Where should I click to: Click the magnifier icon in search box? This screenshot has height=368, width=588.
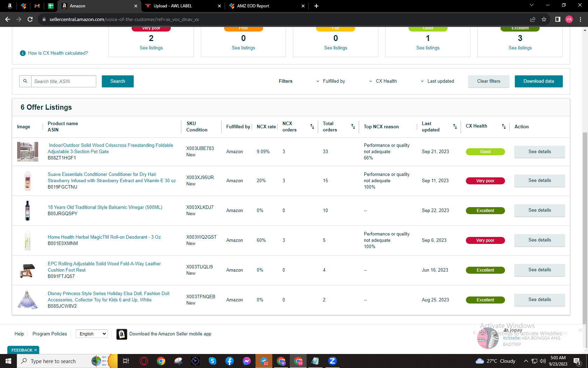25,81
